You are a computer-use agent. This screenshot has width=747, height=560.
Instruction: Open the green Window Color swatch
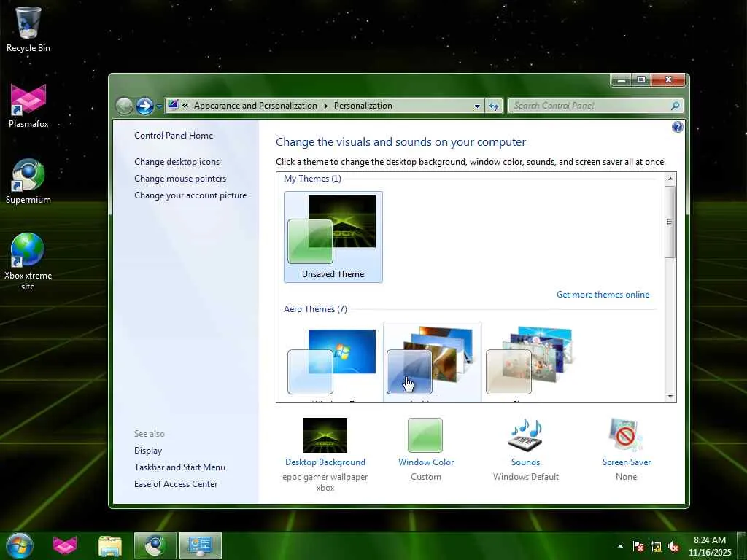tap(425, 435)
